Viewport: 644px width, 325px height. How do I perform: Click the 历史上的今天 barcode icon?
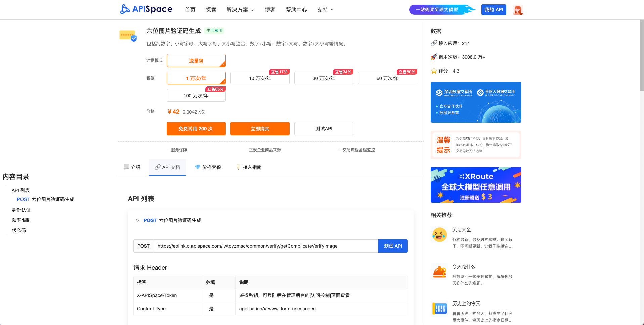click(x=439, y=308)
